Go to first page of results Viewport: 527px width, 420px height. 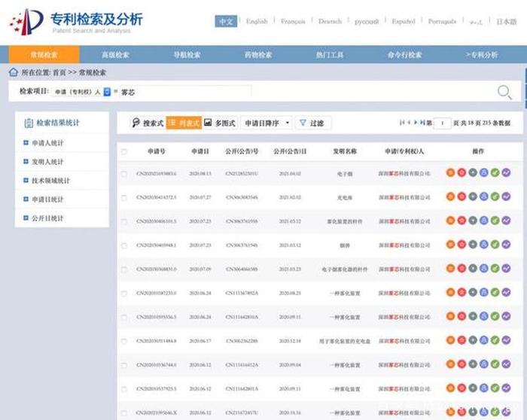point(402,123)
